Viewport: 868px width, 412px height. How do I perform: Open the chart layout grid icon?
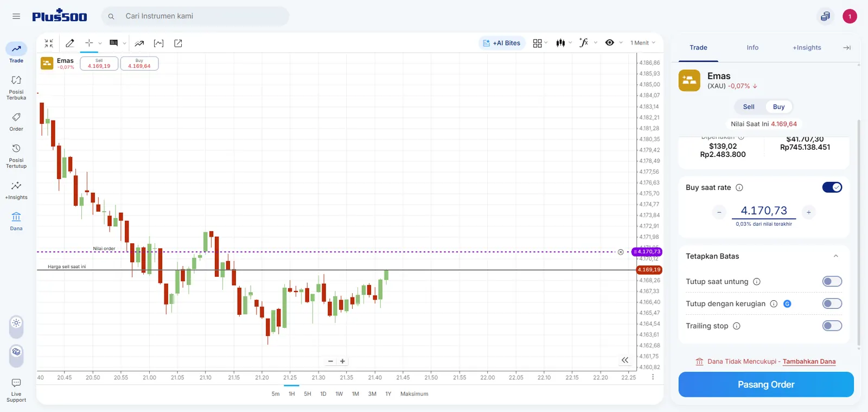[537, 43]
